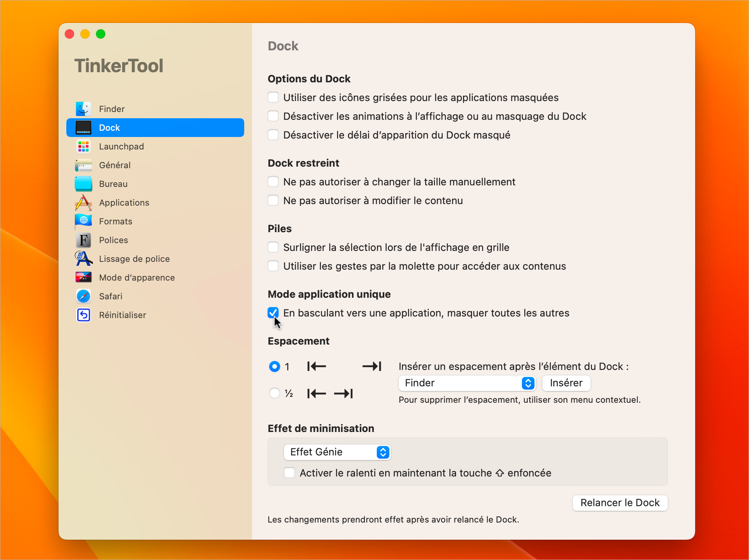Click half-width spacing right arrow icon
749x560 pixels.
[x=343, y=393]
